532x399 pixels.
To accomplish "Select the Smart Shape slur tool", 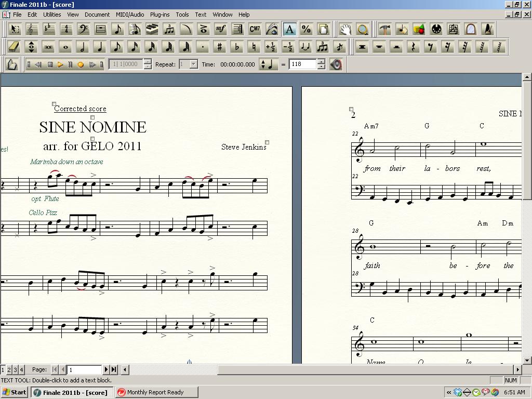I will point(187,29).
